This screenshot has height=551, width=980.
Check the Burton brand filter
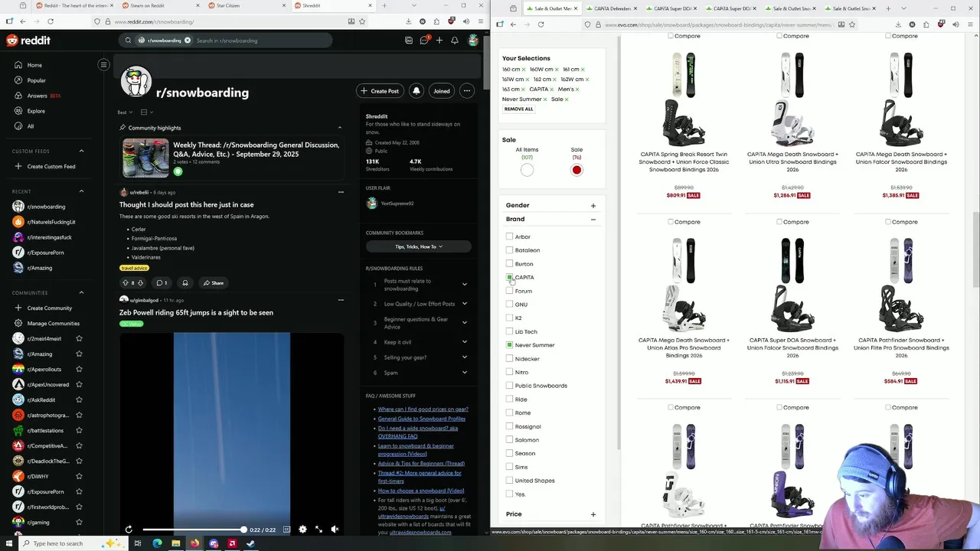point(509,263)
